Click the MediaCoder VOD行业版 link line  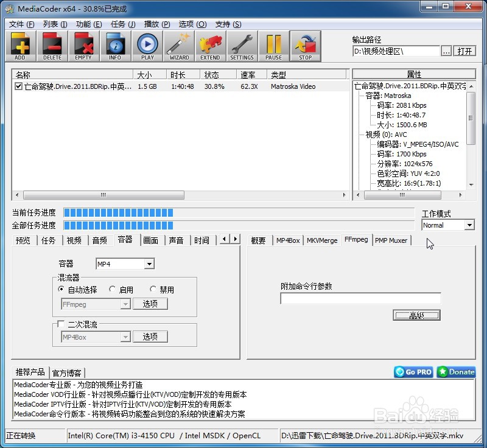(130, 394)
